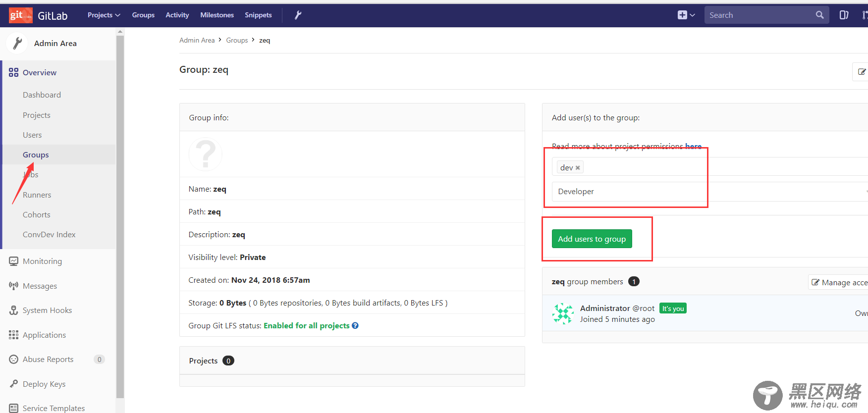Click the Deploy Keys key icon
The width and height of the screenshot is (868, 413).
click(x=13, y=384)
